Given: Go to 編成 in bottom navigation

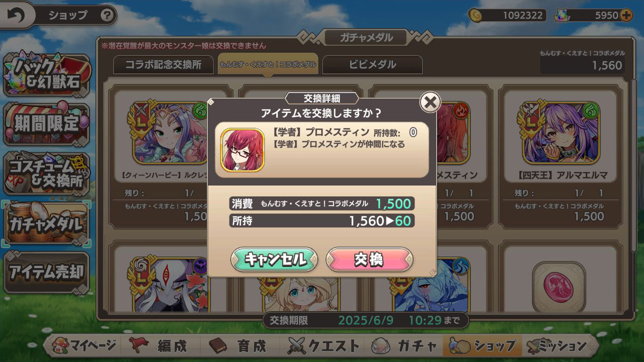Looking at the screenshot, I should 158,346.
